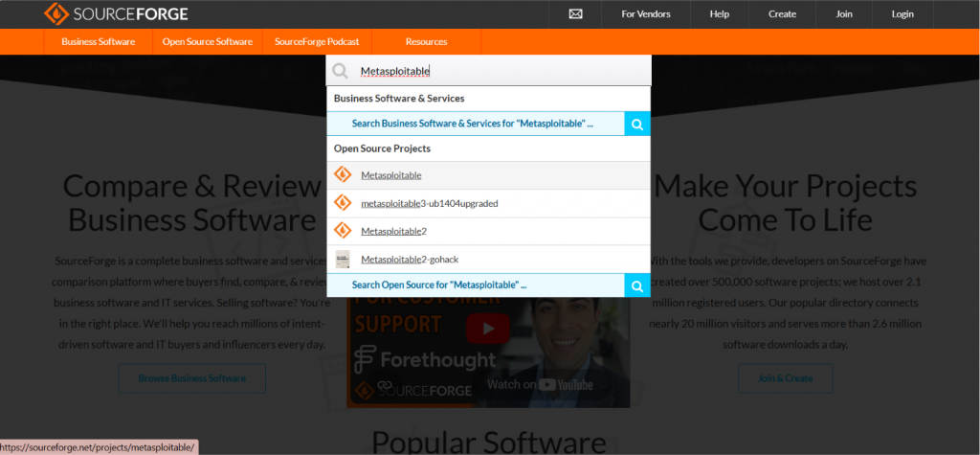The height and width of the screenshot is (455, 980).
Task: Open the SourceForge Podcast tab
Action: point(317,42)
